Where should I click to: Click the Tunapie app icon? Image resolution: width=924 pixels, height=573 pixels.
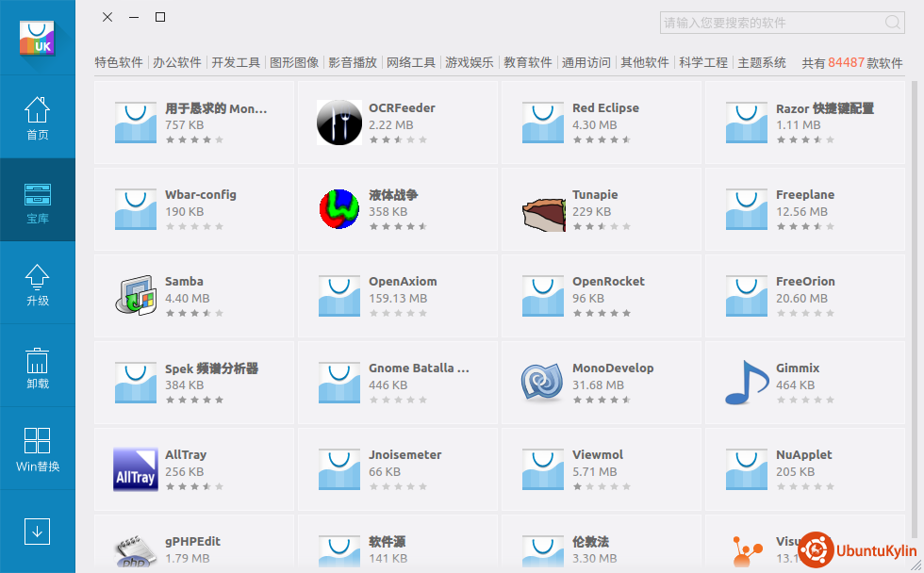[x=543, y=214]
